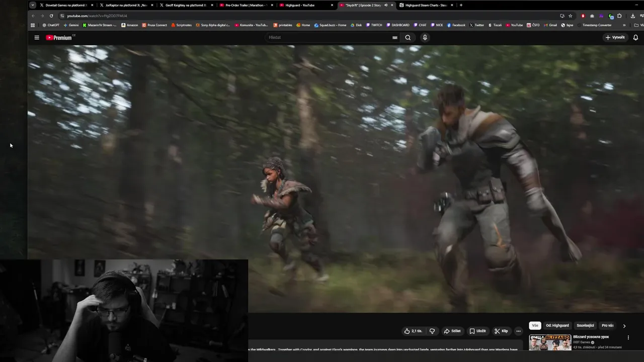The width and height of the screenshot is (644, 362).
Task: Start voice search with microphone icon
Action: [425, 37]
